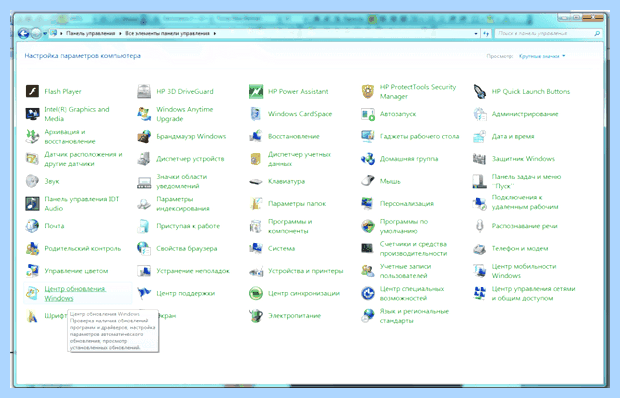Open the Родительский контроль icon
620x398 pixels.
pyautogui.click(x=32, y=249)
